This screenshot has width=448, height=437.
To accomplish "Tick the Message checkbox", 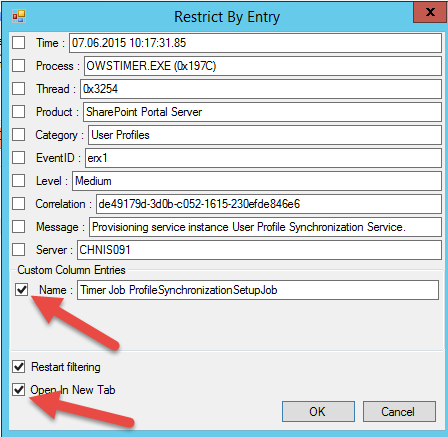I will coord(18,227).
